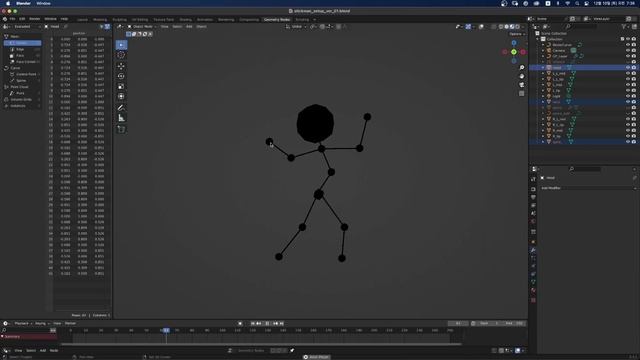Viewport: 640px width, 360px height.
Task: Open the File menu
Action: click(x=12, y=19)
